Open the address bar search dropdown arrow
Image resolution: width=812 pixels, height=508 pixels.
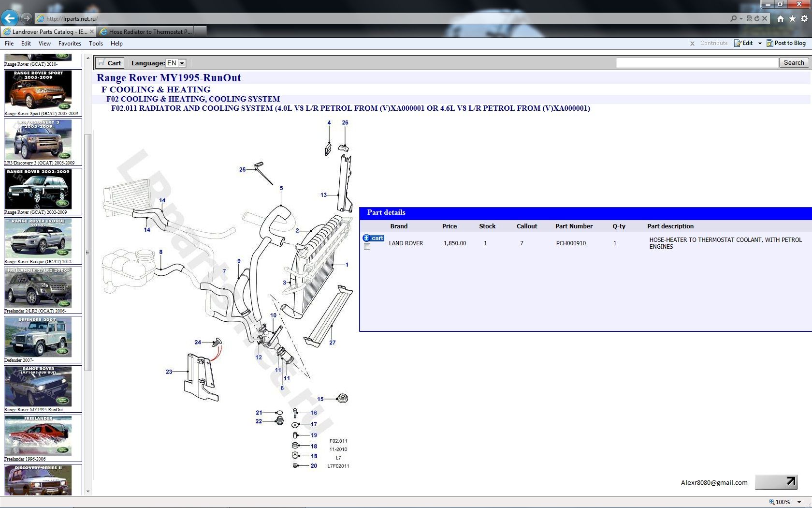[741, 19]
